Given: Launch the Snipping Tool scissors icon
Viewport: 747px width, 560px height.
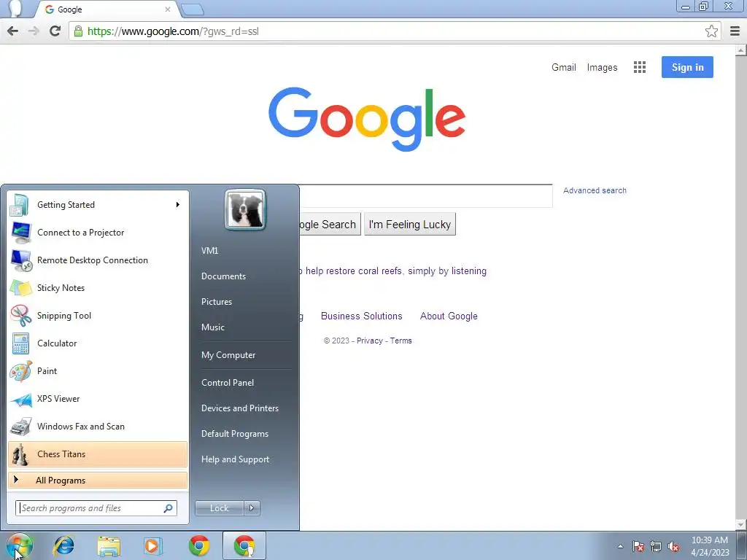Looking at the screenshot, I should pos(21,316).
